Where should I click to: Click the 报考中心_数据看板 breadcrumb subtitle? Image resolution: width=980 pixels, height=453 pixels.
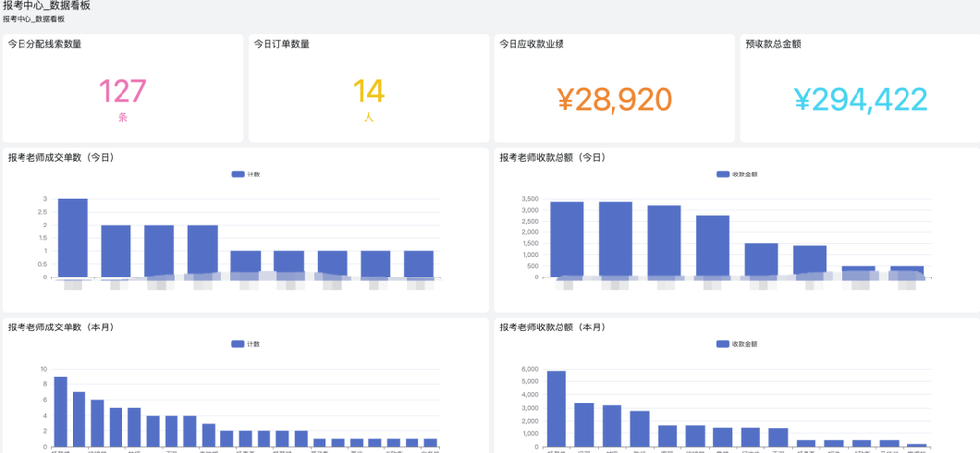click(x=34, y=19)
